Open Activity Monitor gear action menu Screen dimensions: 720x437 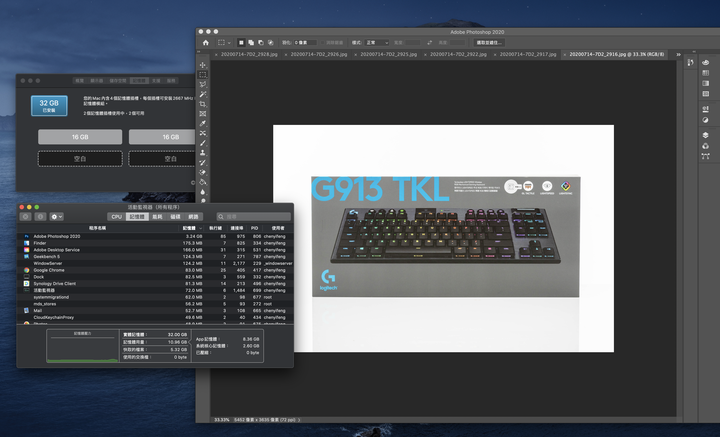click(56, 217)
